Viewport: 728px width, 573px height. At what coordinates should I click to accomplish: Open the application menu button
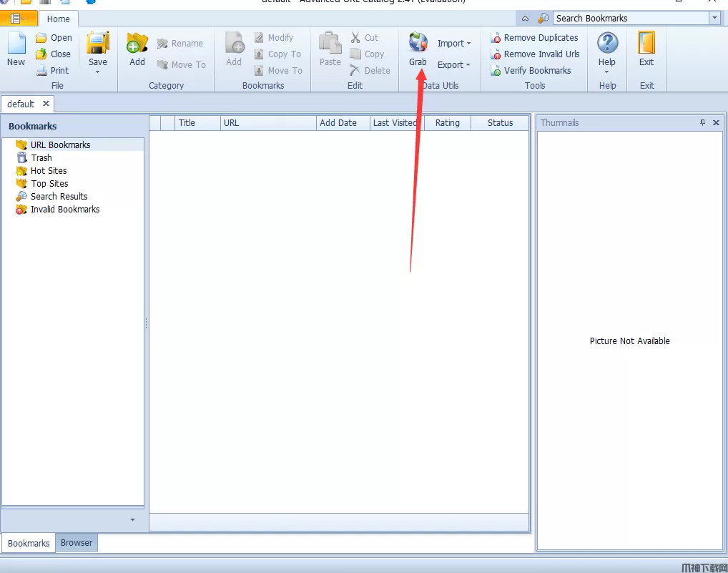click(x=18, y=19)
